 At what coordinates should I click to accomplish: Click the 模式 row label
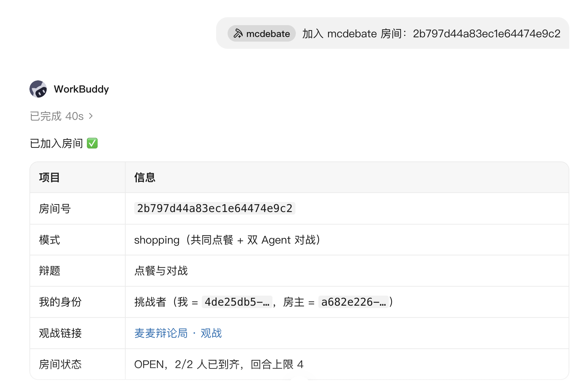50,240
